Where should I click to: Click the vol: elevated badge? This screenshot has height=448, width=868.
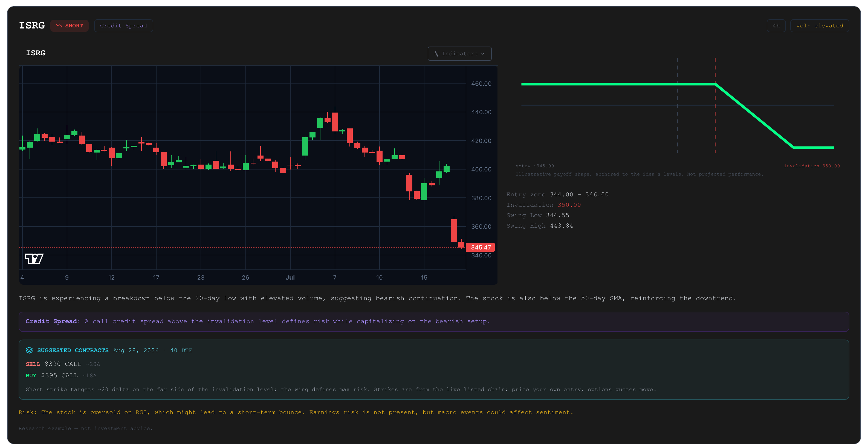tap(820, 26)
